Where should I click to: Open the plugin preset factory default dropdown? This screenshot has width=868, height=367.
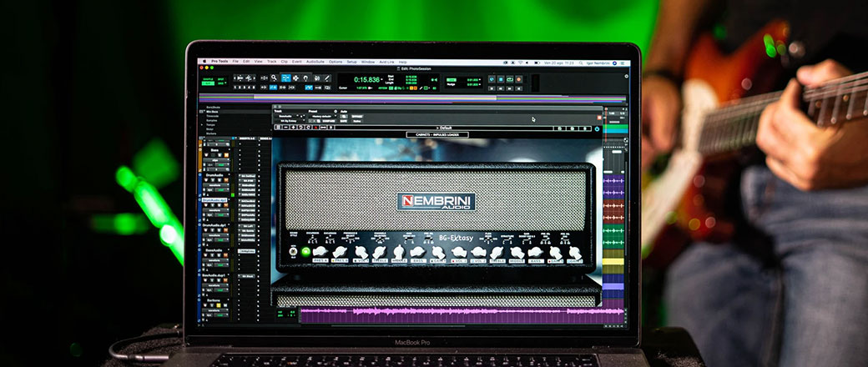323,116
